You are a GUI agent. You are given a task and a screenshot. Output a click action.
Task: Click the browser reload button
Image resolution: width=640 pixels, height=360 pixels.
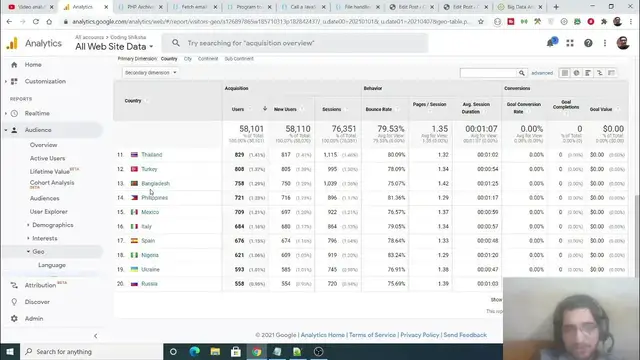click(x=36, y=22)
